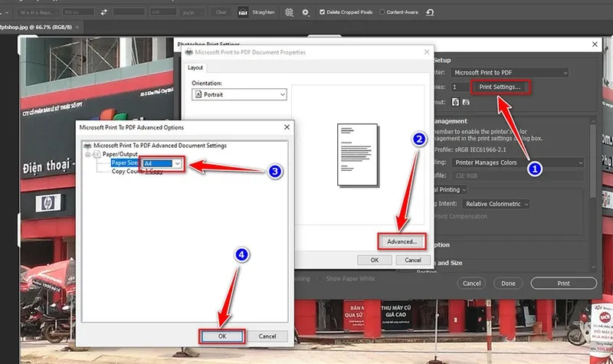Enable the Content-Aware checkbox
The image size is (613, 364).
[382, 12]
